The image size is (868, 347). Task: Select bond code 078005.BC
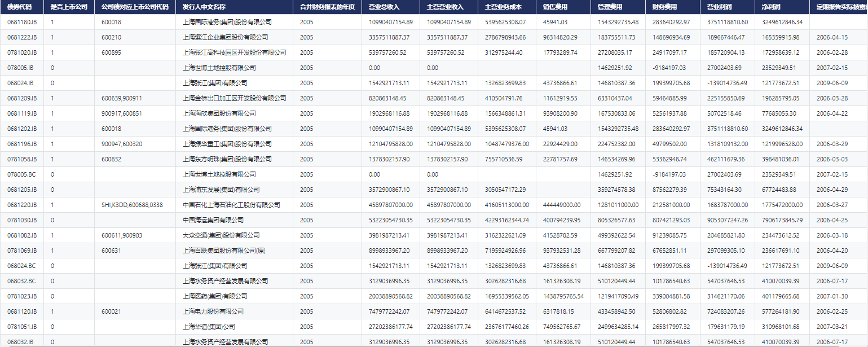pos(21,174)
